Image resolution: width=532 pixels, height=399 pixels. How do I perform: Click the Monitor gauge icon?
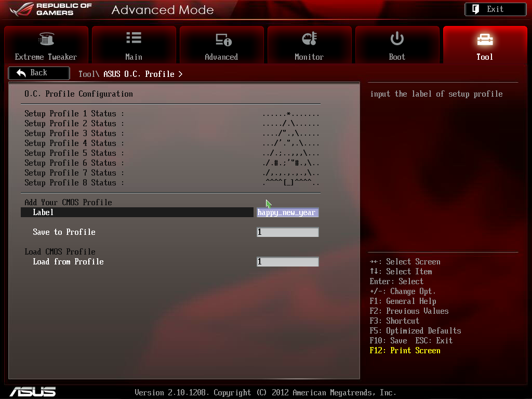coord(310,38)
